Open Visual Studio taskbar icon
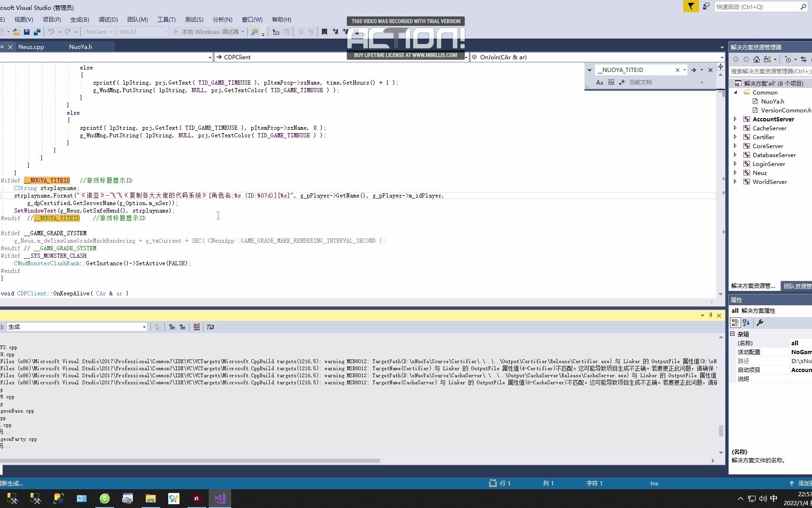The image size is (812, 508). pos(220,499)
